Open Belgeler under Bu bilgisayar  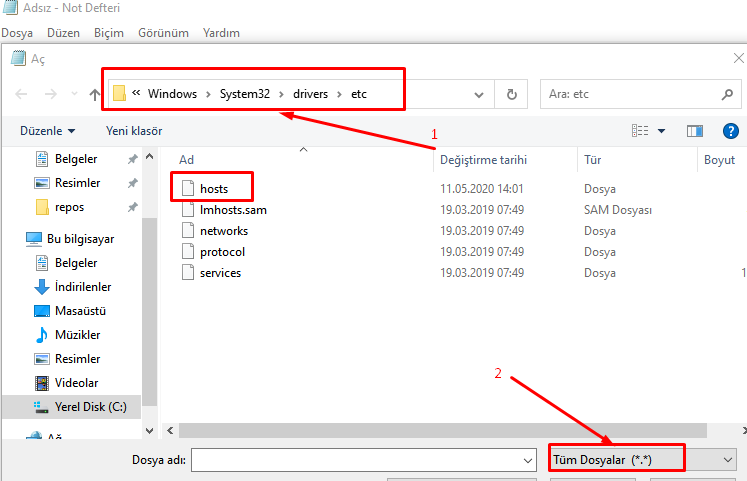click(x=76, y=263)
